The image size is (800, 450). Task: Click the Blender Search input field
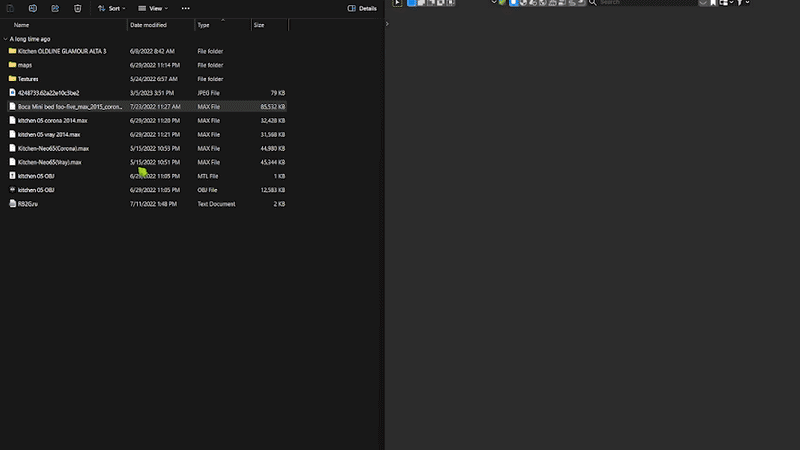648,3
